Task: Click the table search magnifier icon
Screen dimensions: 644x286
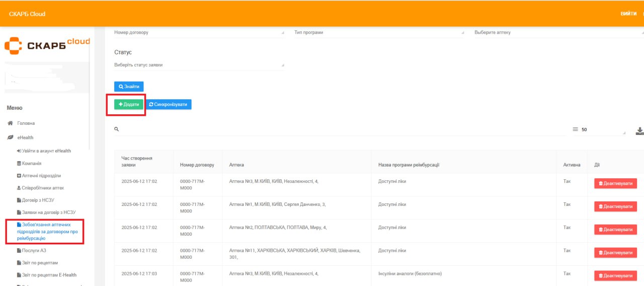Action: tap(117, 129)
